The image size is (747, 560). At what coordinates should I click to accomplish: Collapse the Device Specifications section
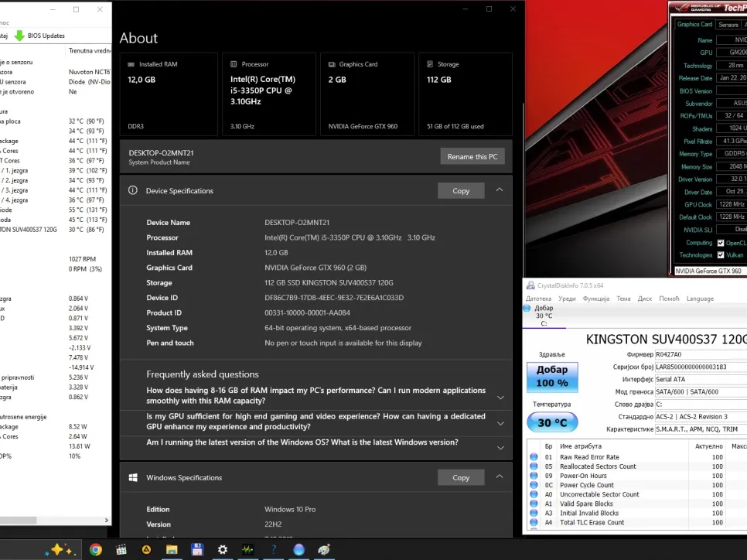click(500, 190)
